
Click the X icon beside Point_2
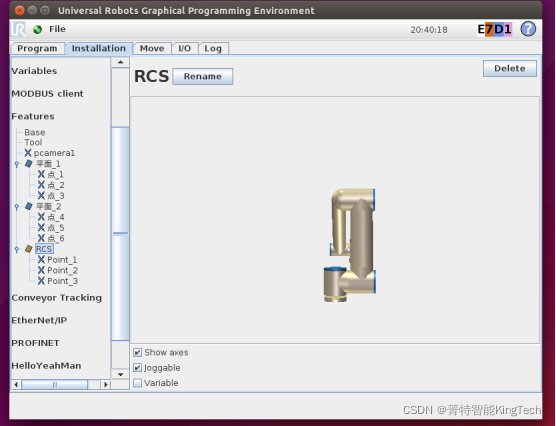(41, 270)
